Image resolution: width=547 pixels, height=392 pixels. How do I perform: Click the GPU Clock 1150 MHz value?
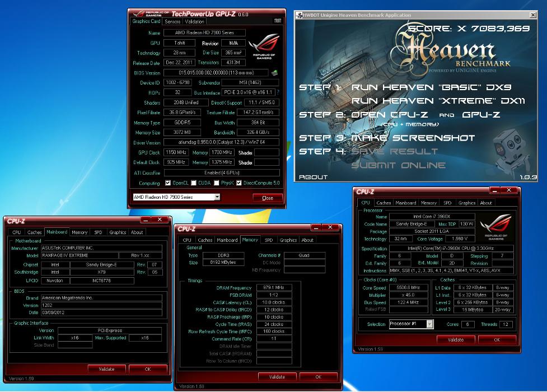[x=176, y=152]
